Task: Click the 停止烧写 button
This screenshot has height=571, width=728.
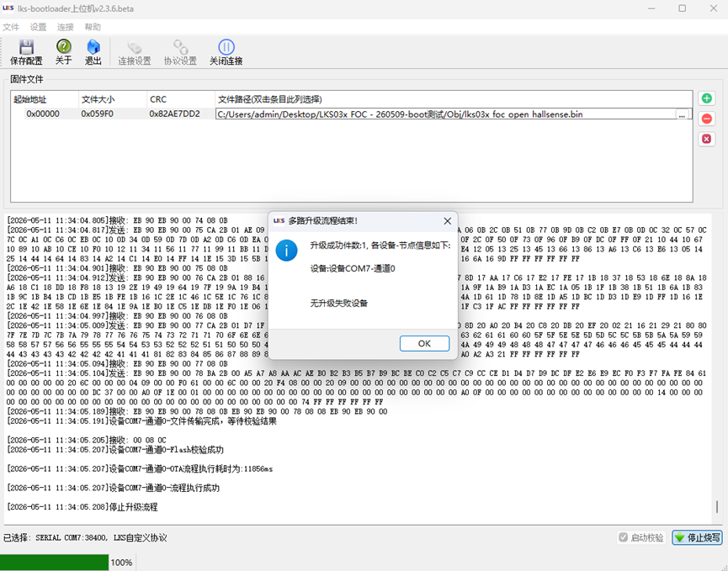Action: coord(698,537)
